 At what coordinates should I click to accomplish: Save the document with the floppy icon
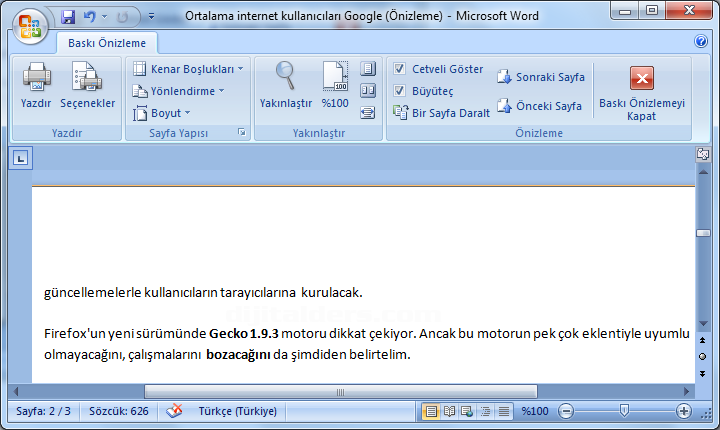[68, 17]
